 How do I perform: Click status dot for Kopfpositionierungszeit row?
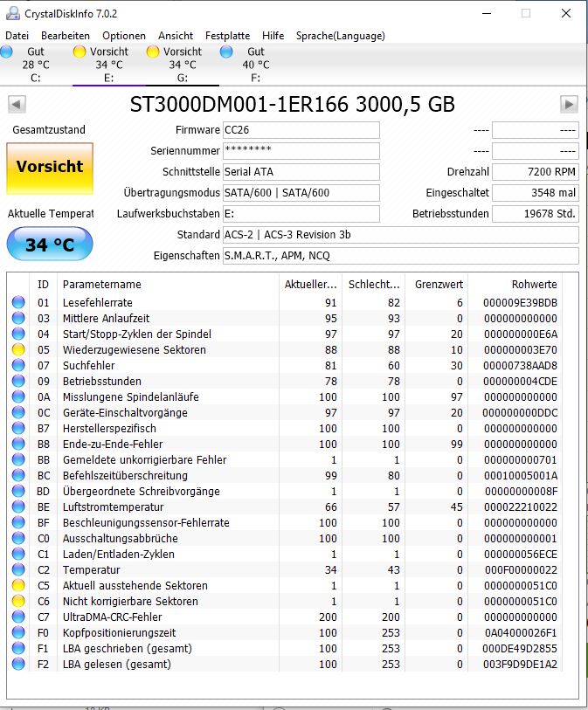(x=18, y=632)
